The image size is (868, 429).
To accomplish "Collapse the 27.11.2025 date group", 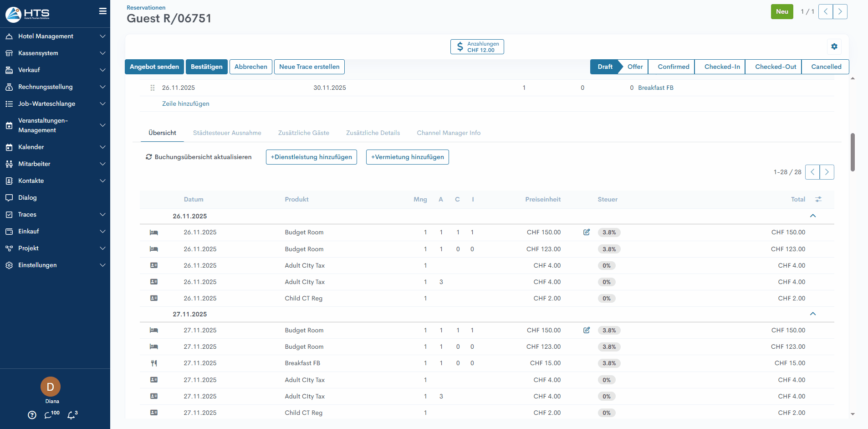I will [x=813, y=314].
